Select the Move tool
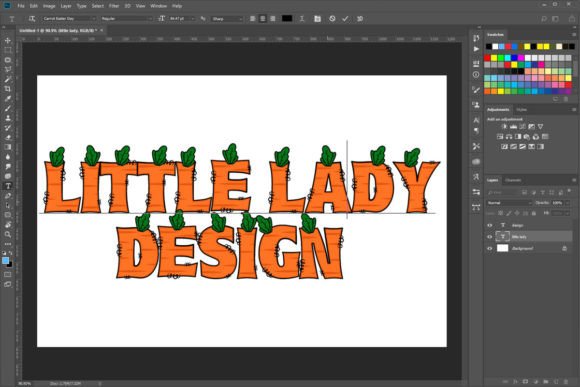 coord(8,40)
